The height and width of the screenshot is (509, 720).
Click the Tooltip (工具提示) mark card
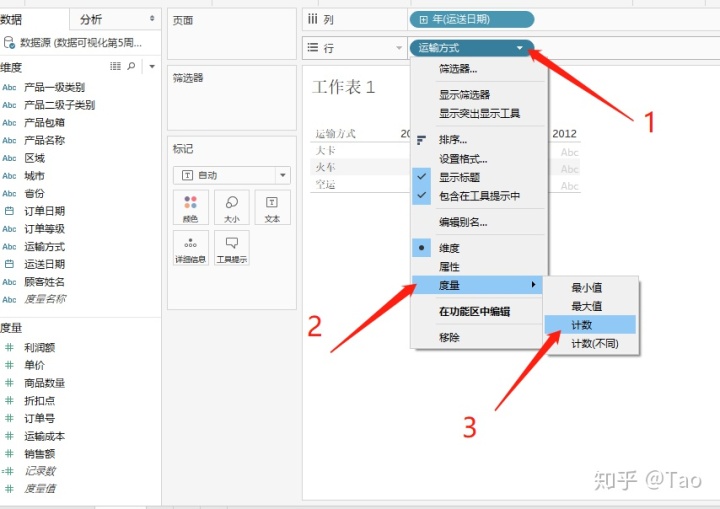231,248
